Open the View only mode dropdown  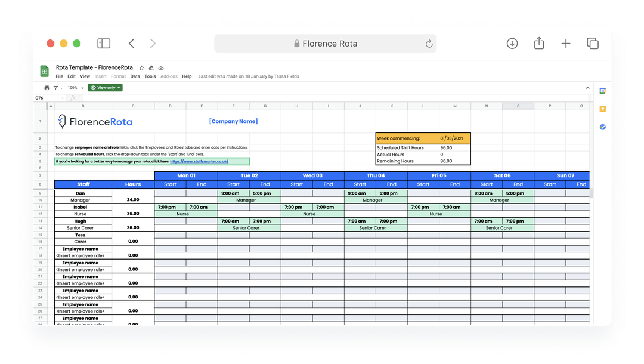pos(105,87)
